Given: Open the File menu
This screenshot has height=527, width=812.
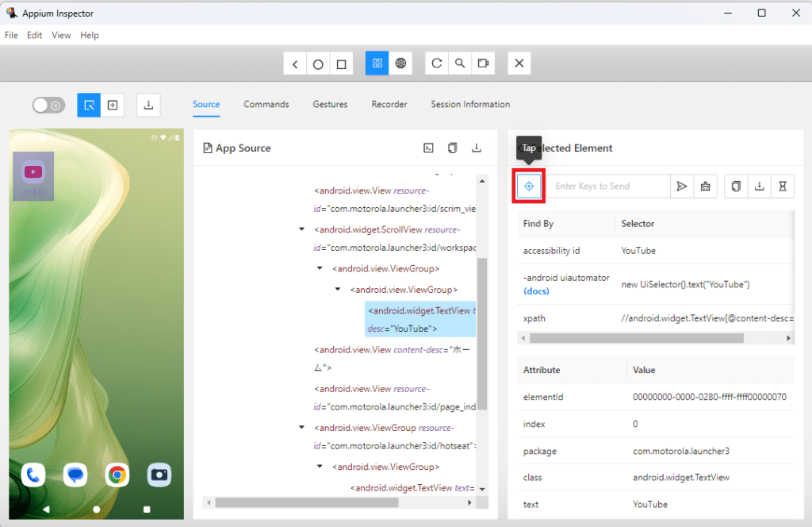Looking at the screenshot, I should tap(11, 35).
